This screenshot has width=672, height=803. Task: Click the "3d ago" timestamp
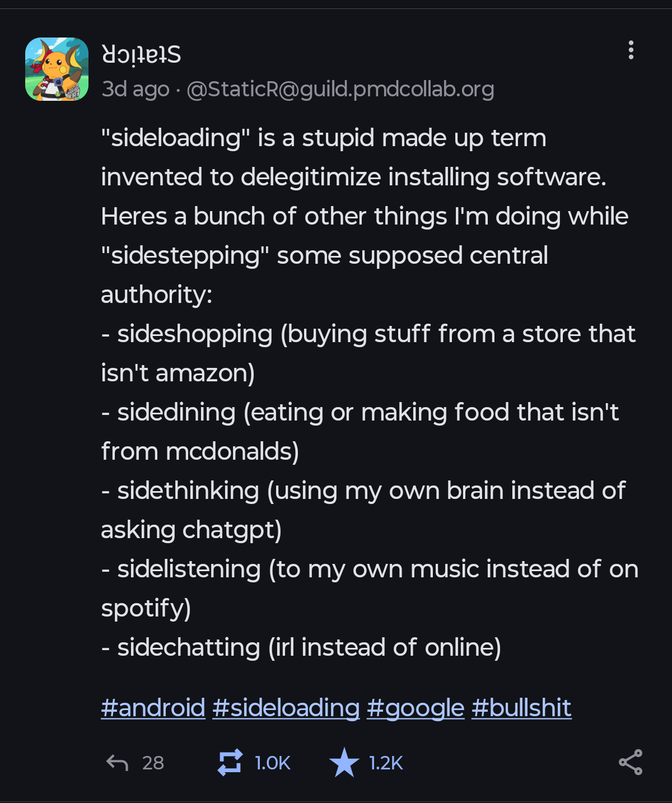tap(135, 89)
